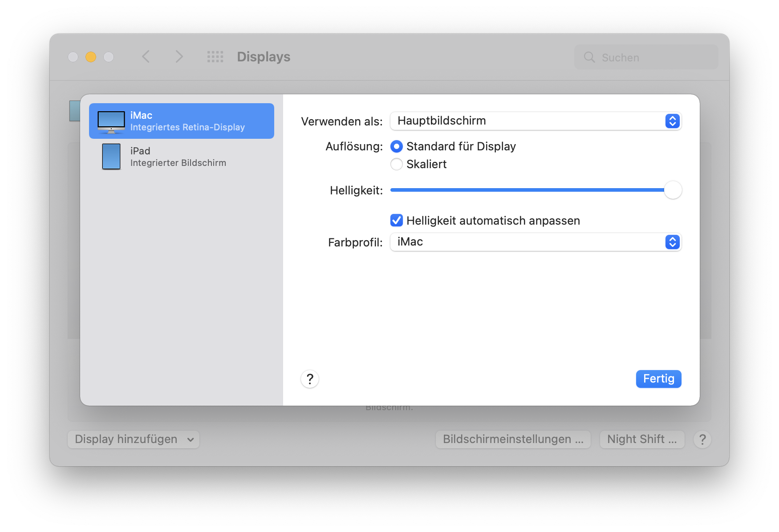The image size is (779, 532).
Task: Open the Farbprofil dropdown
Action: (536, 242)
